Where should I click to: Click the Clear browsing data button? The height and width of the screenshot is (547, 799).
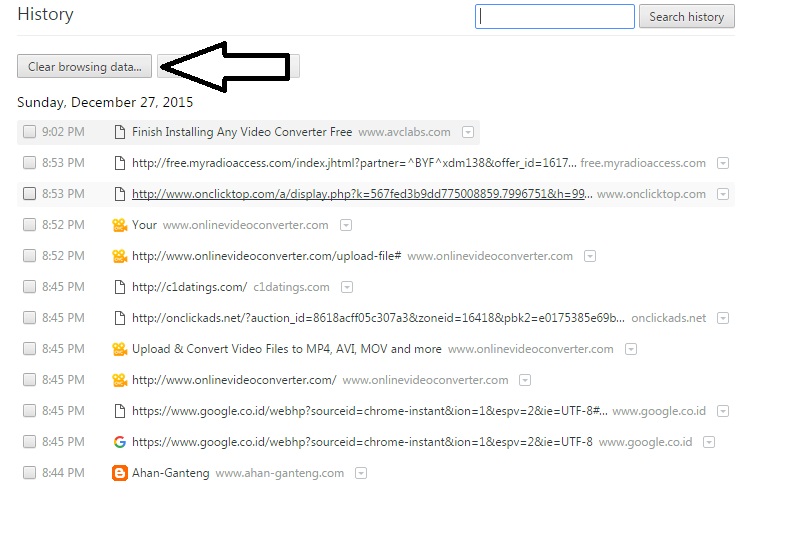(x=85, y=66)
